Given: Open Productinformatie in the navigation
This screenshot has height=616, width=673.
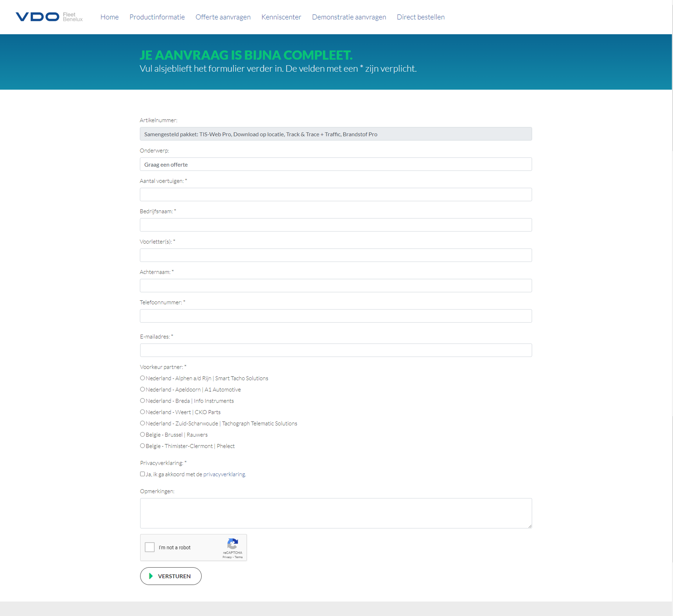Looking at the screenshot, I should tap(157, 17).
